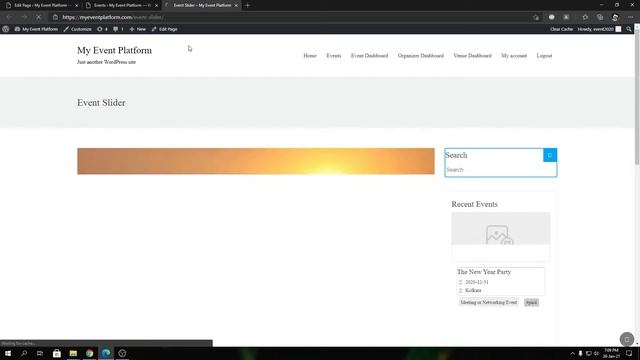Open the browser settings ellipsis menu
Screen dimensions: 640x360
point(630,17)
